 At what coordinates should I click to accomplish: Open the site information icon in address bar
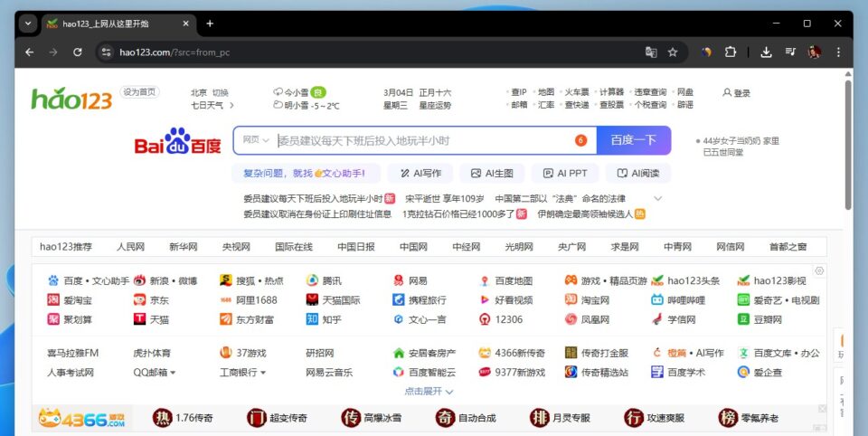(x=107, y=52)
